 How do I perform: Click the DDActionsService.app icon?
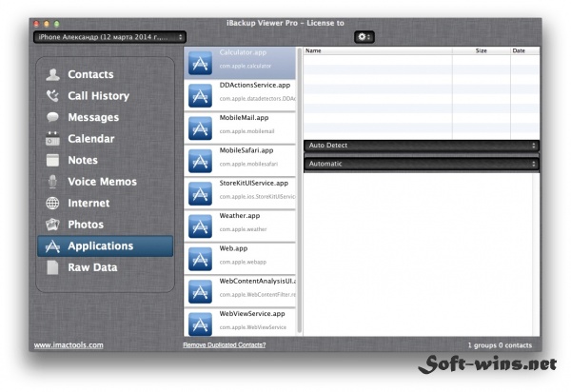[200, 96]
